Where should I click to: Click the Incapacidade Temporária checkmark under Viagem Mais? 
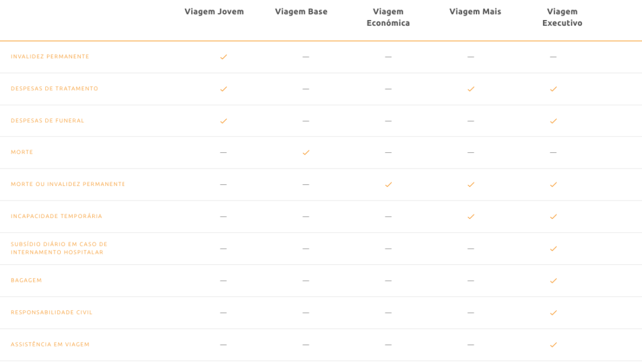tap(471, 217)
